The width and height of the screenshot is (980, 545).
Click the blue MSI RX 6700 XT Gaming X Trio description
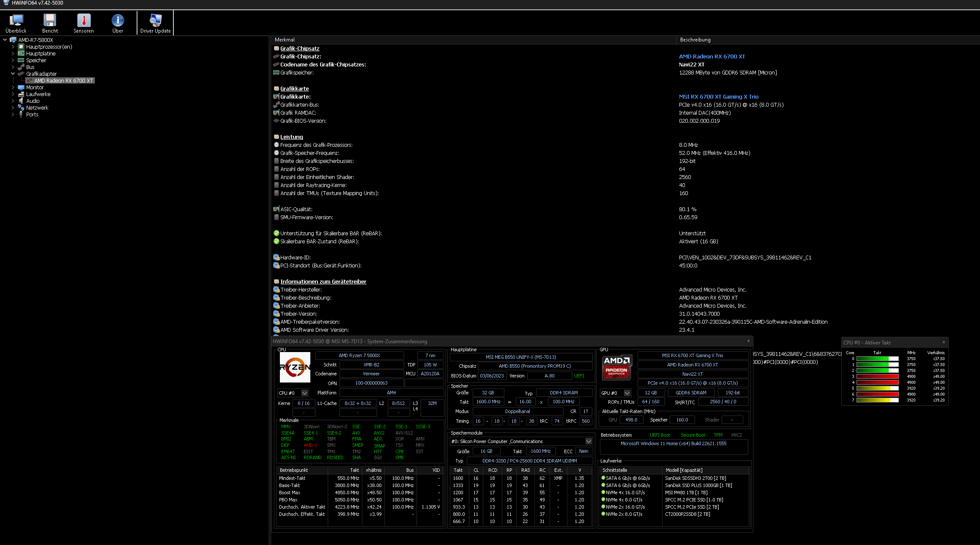[x=719, y=97]
